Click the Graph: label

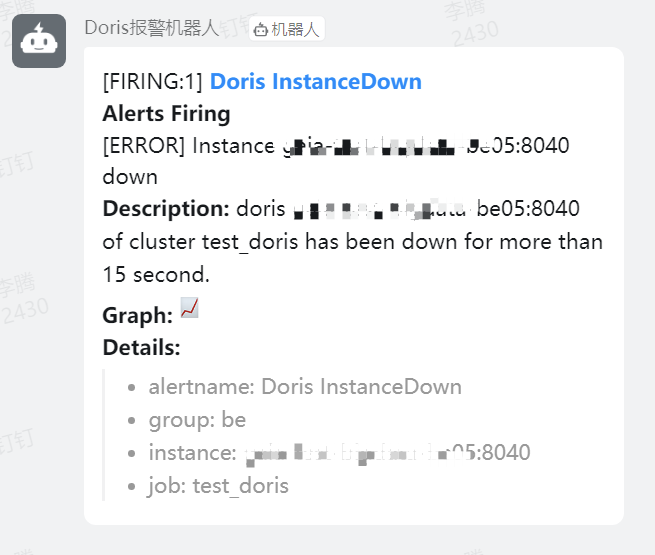pyautogui.click(x=137, y=315)
